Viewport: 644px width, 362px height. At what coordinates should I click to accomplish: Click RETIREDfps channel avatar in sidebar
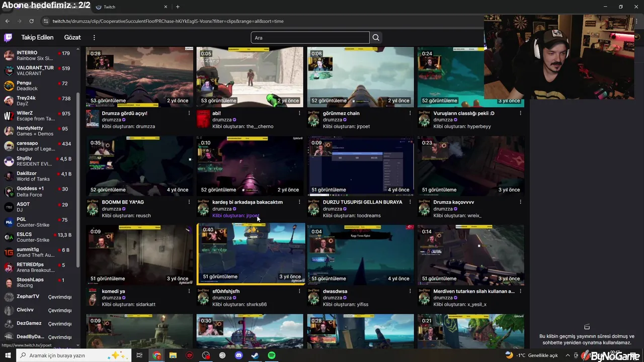(x=9, y=267)
